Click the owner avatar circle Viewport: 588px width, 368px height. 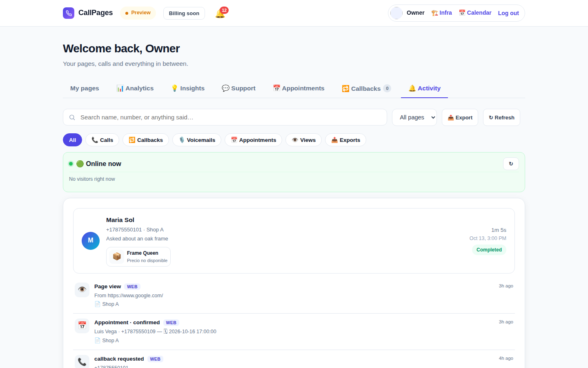(396, 13)
